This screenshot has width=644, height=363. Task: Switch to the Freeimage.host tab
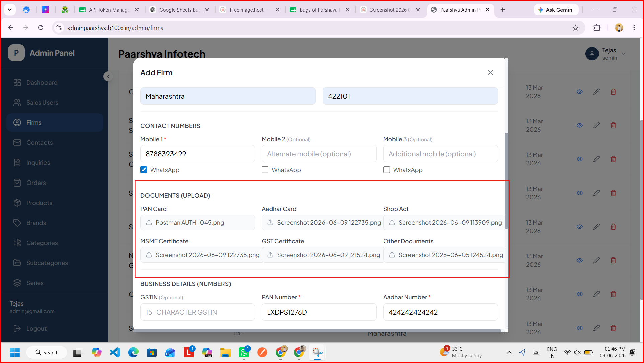249,10
